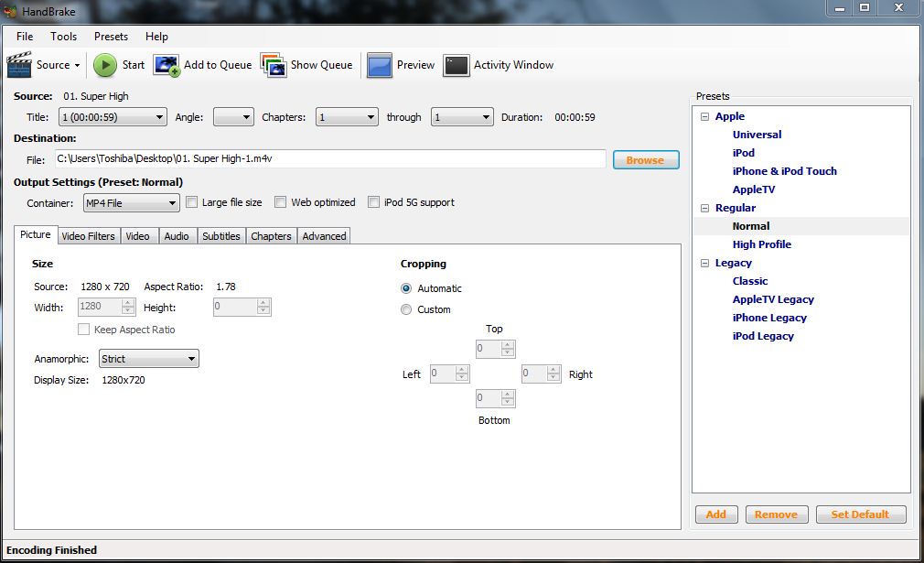Open the Title dropdown
The width and height of the screenshot is (924, 563).
tap(113, 117)
